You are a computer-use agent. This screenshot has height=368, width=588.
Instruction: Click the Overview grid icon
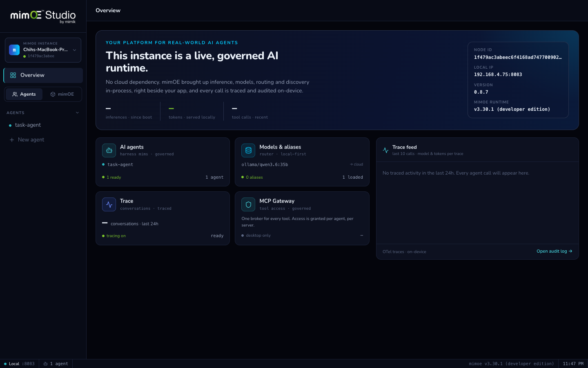coord(13,75)
